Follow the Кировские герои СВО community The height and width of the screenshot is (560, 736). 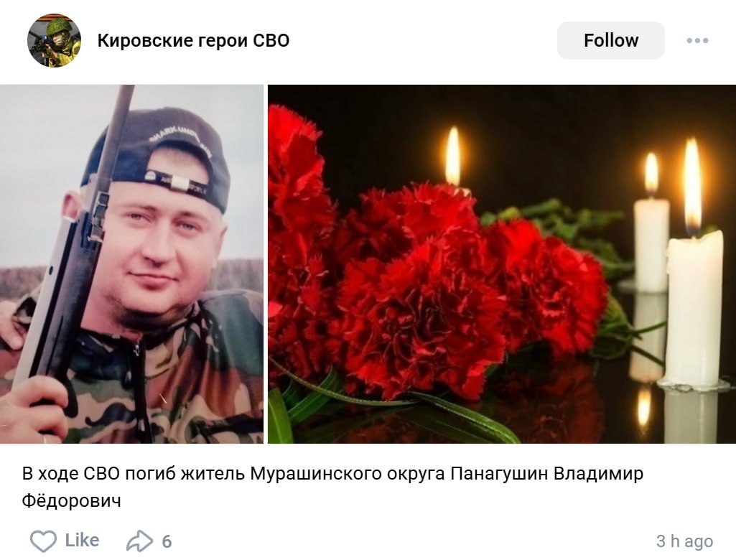coord(610,40)
